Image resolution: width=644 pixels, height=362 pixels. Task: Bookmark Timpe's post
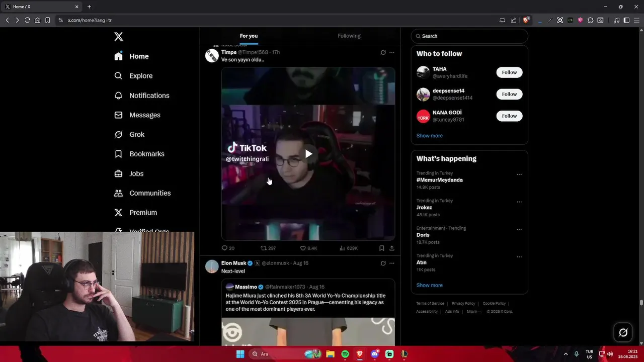coord(382,248)
